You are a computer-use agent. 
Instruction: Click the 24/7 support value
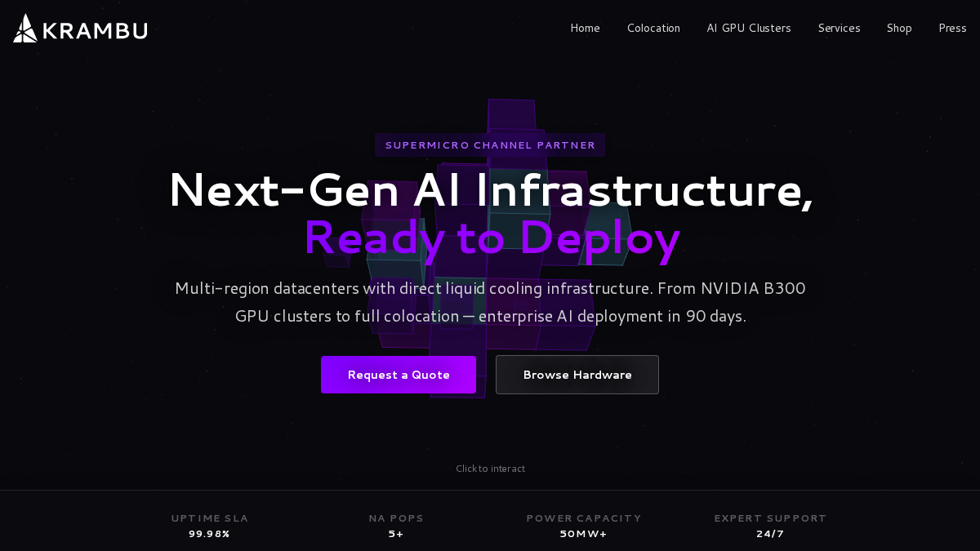tap(770, 534)
